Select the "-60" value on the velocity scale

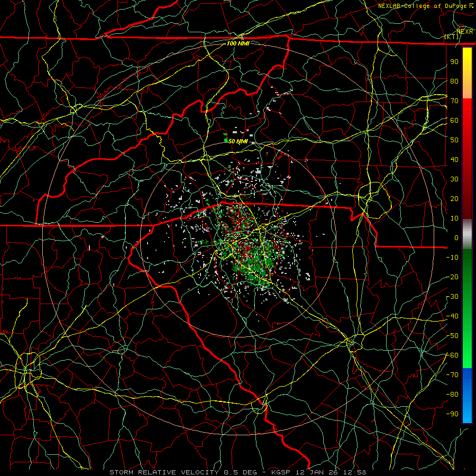click(452, 355)
